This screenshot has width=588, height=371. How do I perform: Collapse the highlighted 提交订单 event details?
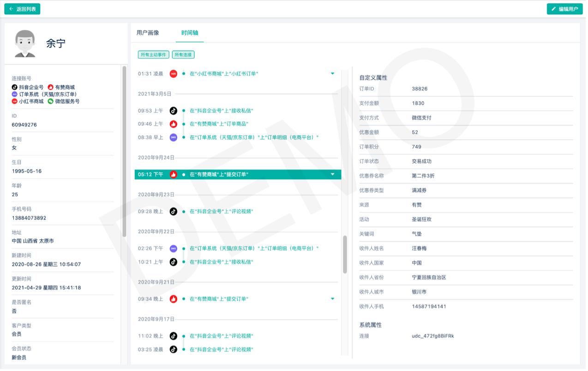332,175
